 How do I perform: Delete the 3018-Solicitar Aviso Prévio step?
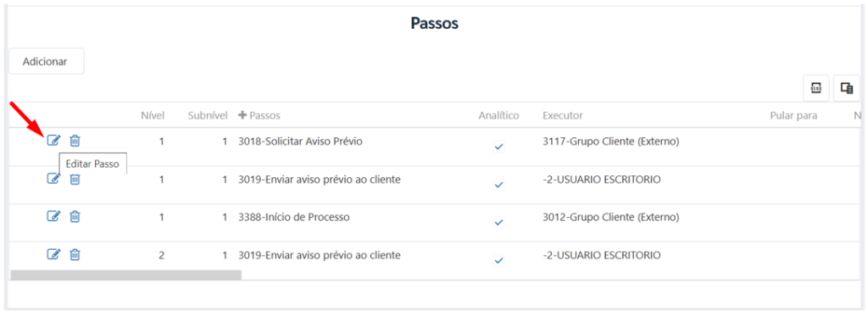click(75, 141)
